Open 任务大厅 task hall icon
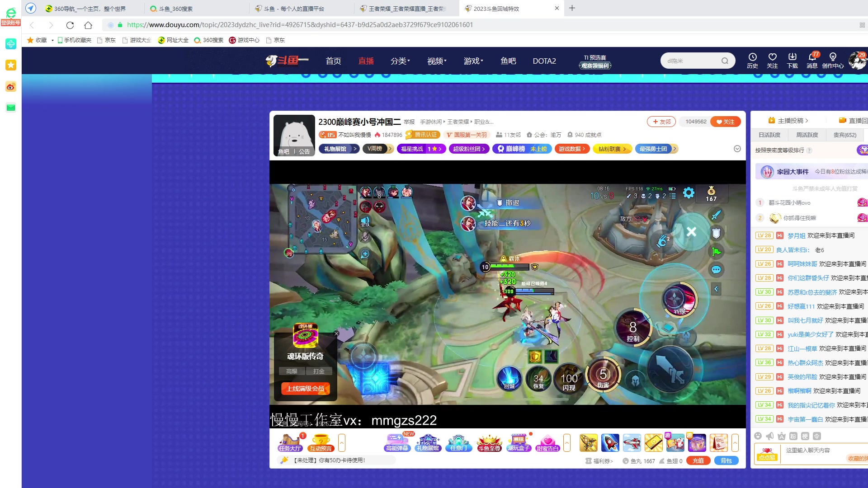 tap(290, 442)
